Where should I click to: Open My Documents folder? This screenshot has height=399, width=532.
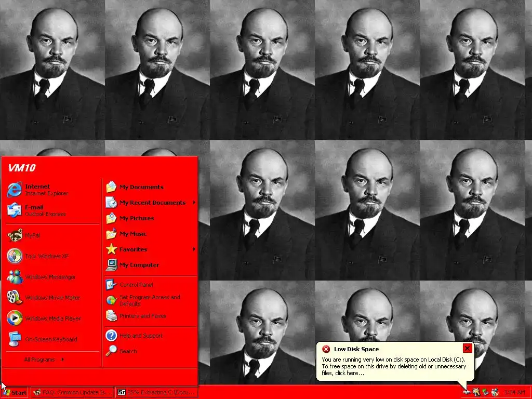151,187
